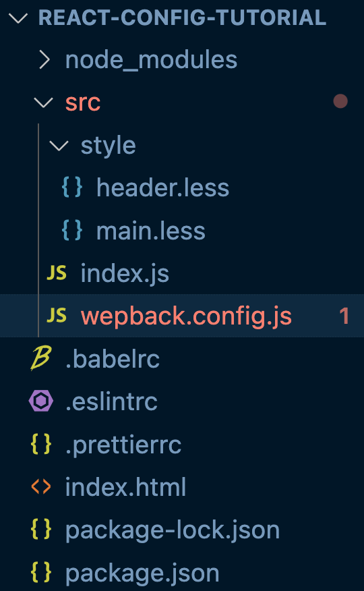
Task: Expand the node_modules folder chevron
Action: point(44,60)
